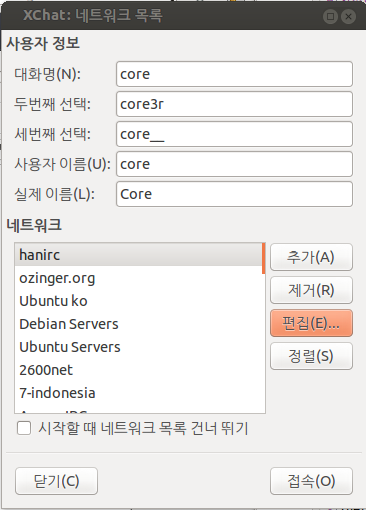Viewport: 366px width, 510px height.
Task: Select the hanirc network in the list
Action: (138, 255)
